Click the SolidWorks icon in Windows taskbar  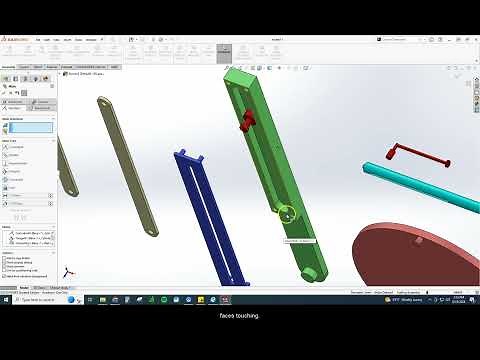coord(225,300)
